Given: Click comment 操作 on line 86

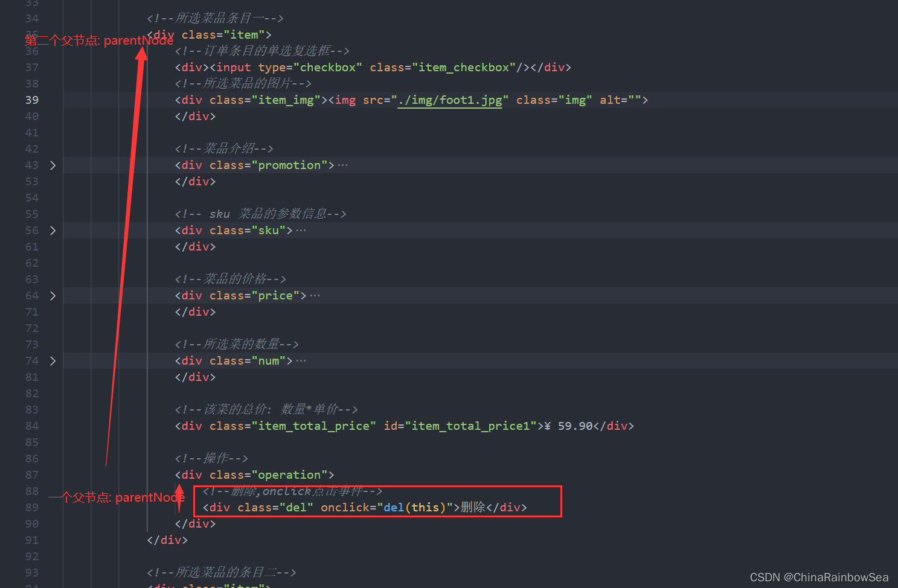Looking at the screenshot, I should tap(211, 459).
